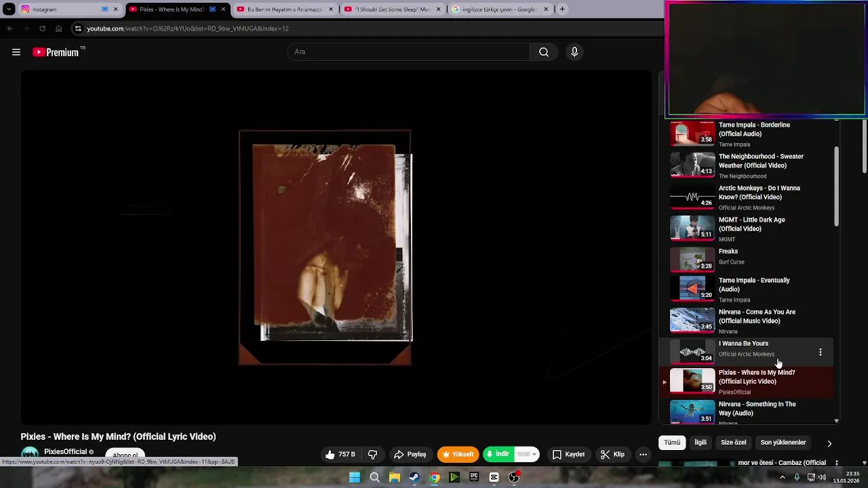Close the Instagram tab
Viewport: 868px width, 488px height.
pyautogui.click(x=115, y=9)
